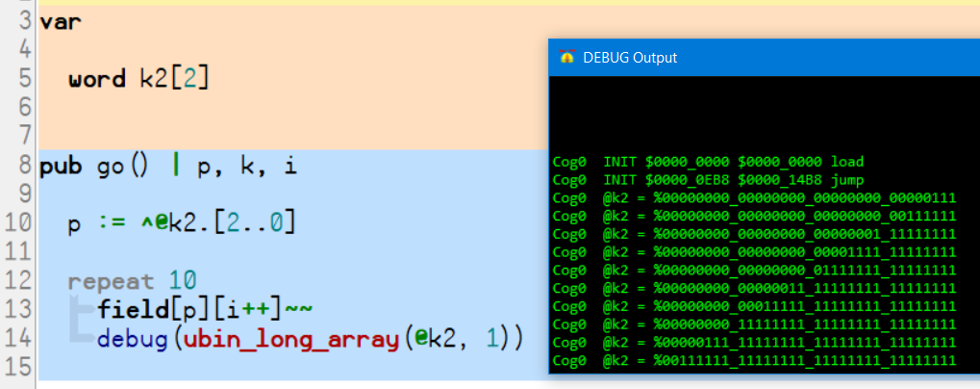Click the 'word k2[2]' declaration
Image resolution: width=980 pixels, height=389 pixels.
[x=138, y=79]
